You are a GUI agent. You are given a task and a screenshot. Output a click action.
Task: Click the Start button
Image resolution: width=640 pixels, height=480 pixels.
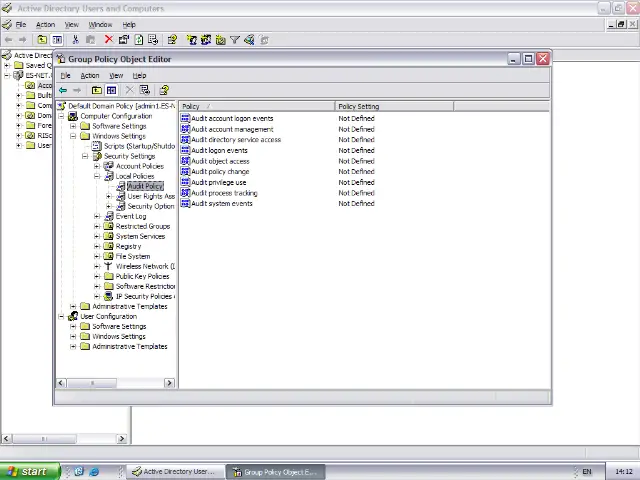(27, 471)
